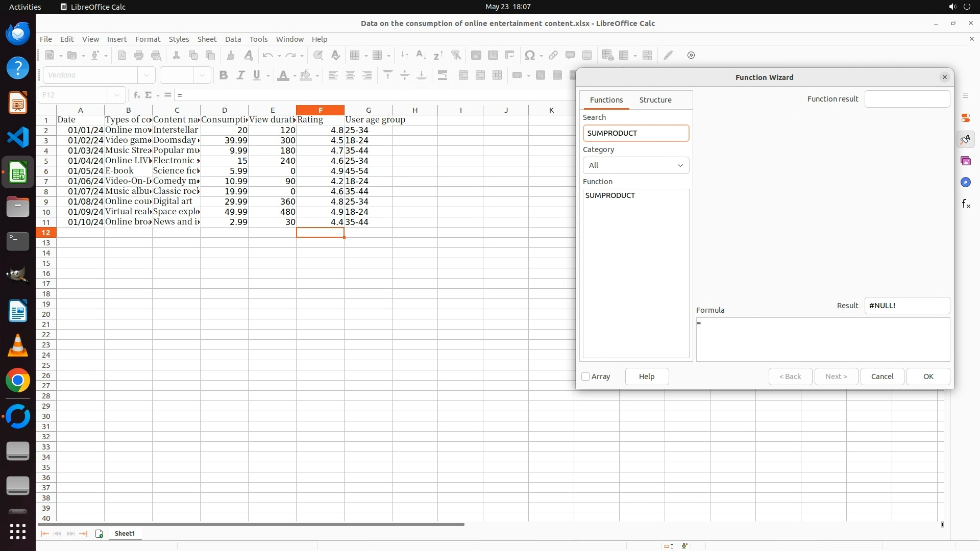Enable the Array checkbox
The height and width of the screenshot is (551, 980).
tap(585, 377)
